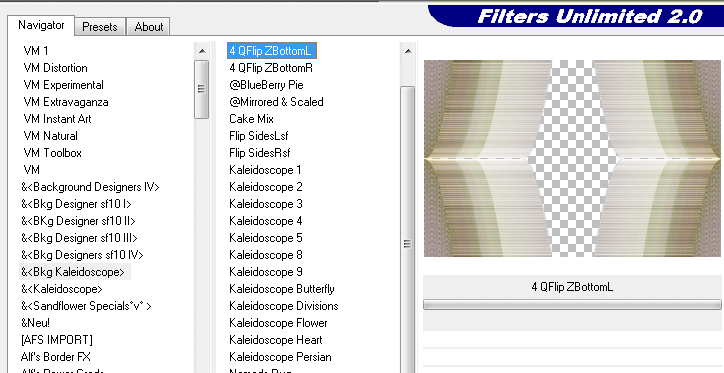The height and width of the screenshot is (373, 724).
Task: Click the slider under 4 QFlip ZBottomL label
Action: pyautogui.click(x=572, y=304)
